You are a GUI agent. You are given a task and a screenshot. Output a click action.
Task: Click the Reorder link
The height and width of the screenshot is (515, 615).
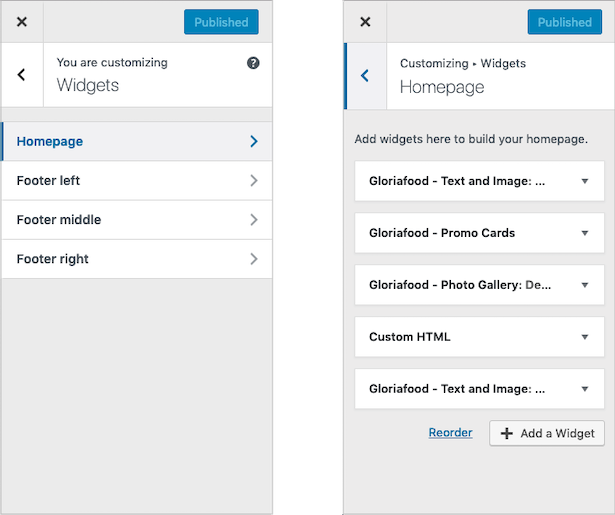pos(450,433)
